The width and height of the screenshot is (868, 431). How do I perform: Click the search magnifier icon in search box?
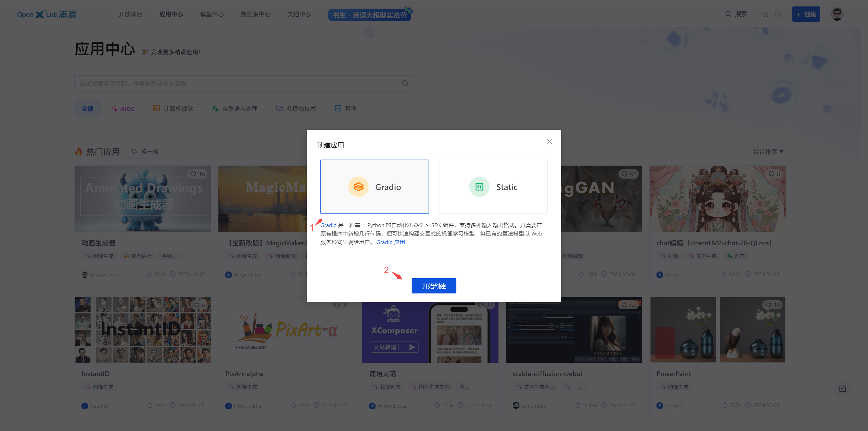pyautogui.click(x=405, y=83)
